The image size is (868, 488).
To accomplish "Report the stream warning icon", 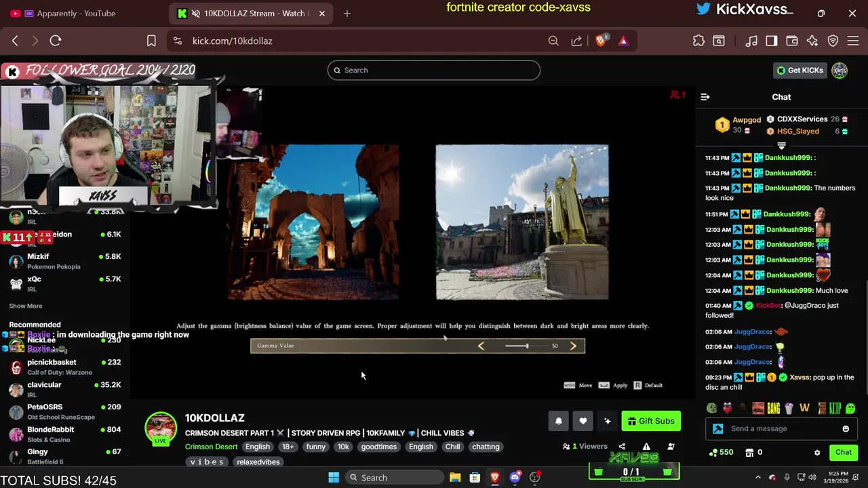I will 646,447.
